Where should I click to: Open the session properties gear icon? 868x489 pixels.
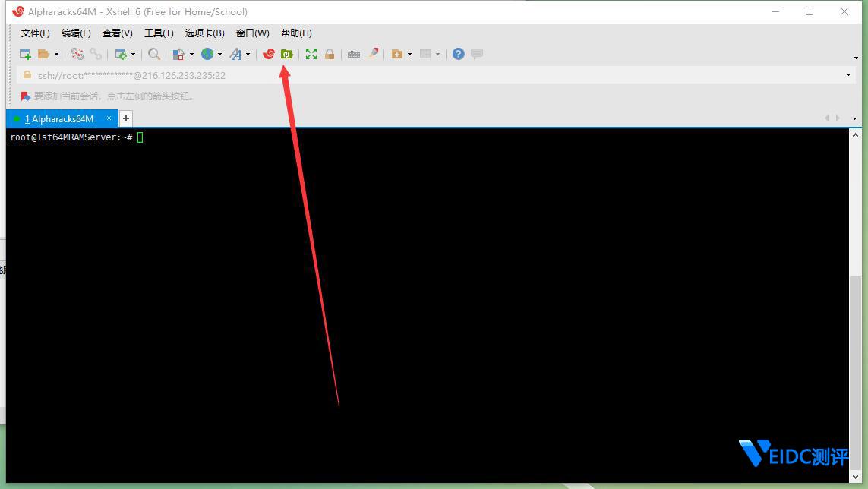pyautogui.click(x=120, y=54)
